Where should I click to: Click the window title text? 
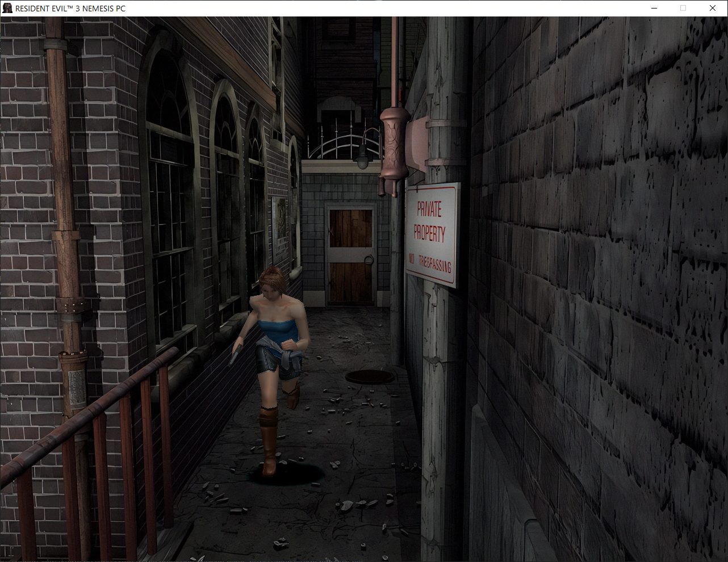tap(70, 9)
